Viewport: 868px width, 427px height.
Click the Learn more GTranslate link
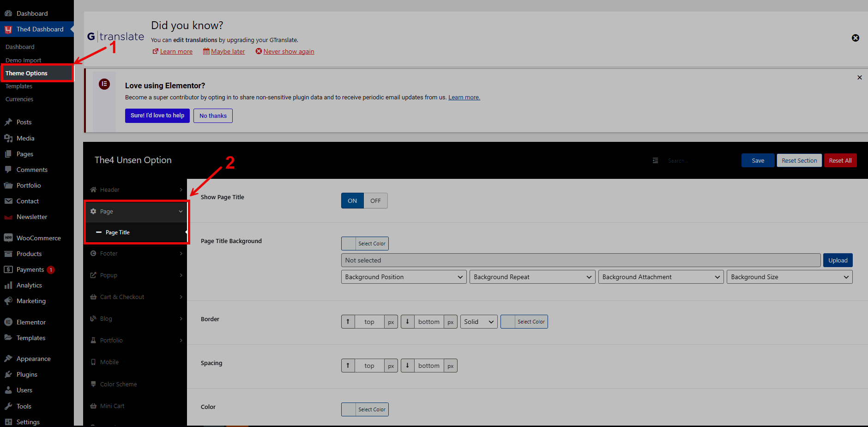176,51
